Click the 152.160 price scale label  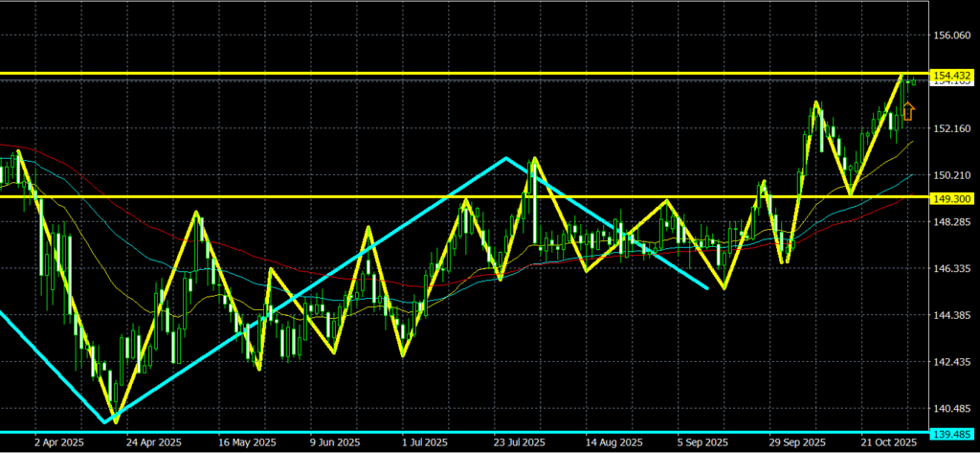coord(949,128)
